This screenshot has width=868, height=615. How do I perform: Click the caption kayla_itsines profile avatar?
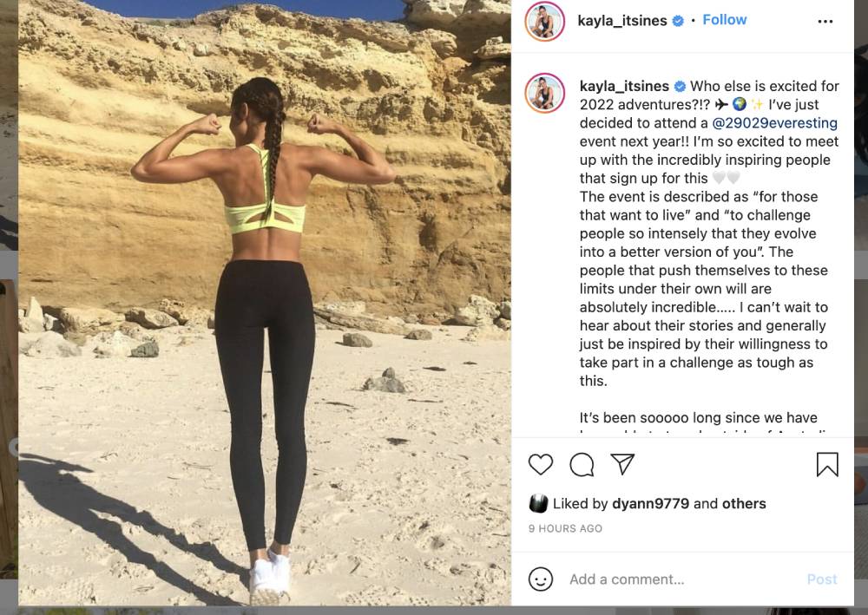(545, 93)
